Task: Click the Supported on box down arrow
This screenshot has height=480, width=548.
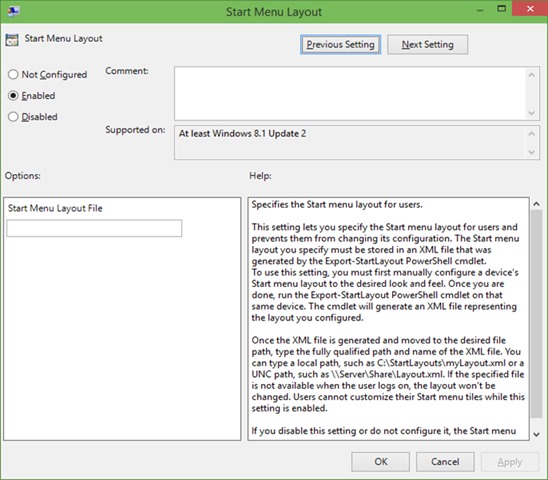Action: (x=532, y=152)
